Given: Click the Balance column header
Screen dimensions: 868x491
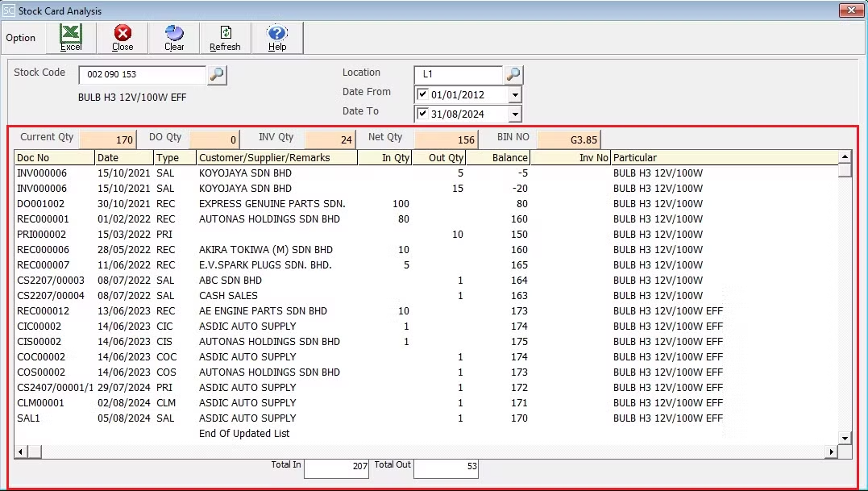Looking at the screenshot, I should coord(498,158).
